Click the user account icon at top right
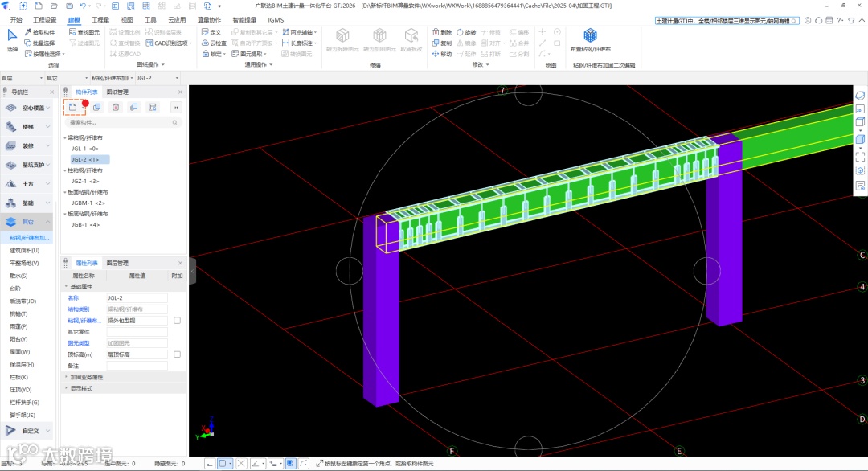868x471 pixels. pos(808,20)
